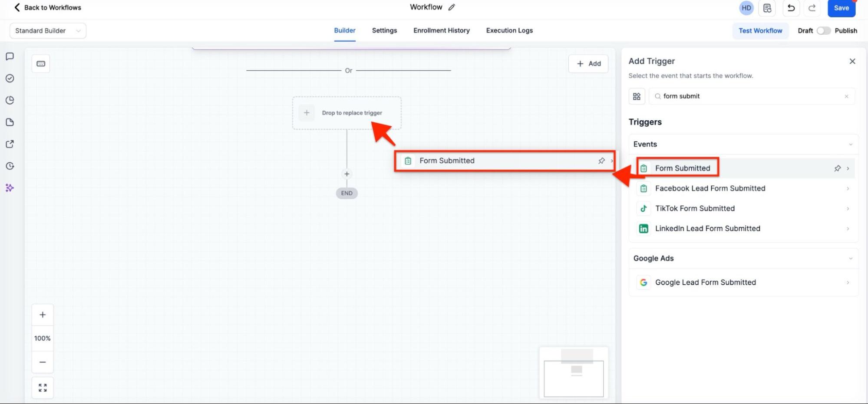Click the Save button
Image resolution: width=868 pixels, height=404 pixels.
841,8
